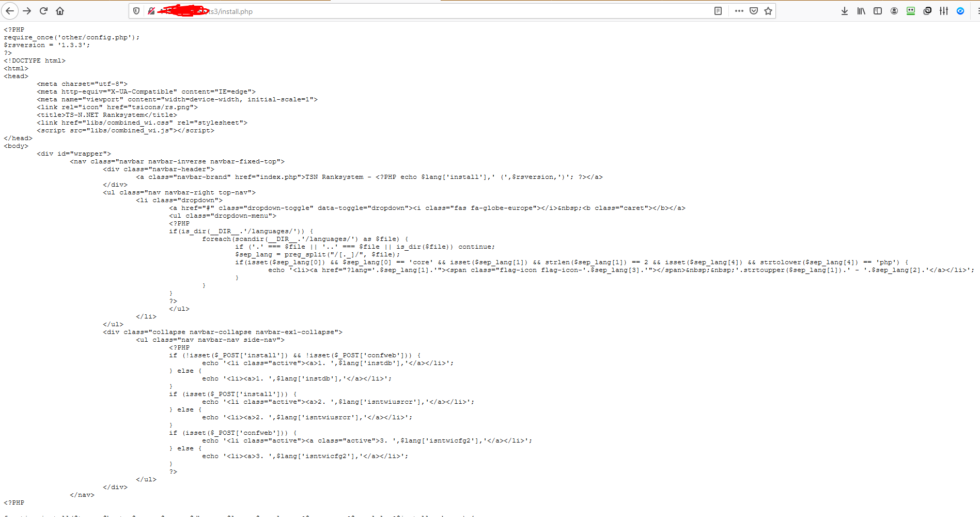Show insecure connection lock details
The width and height of the screenshot is (980, 517).
(x=151, y=11)
